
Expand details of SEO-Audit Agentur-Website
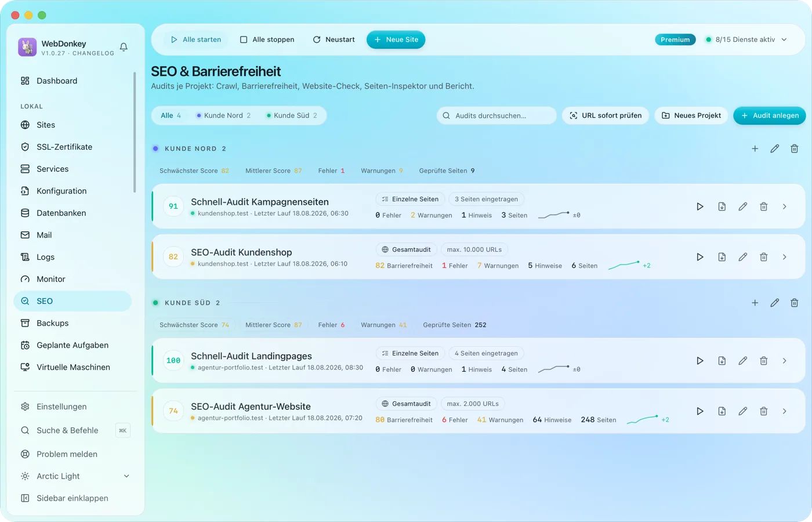785,411
